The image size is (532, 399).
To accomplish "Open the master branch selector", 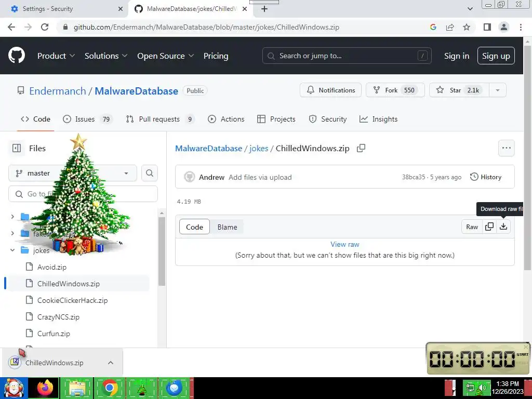I will click(73, 173).
